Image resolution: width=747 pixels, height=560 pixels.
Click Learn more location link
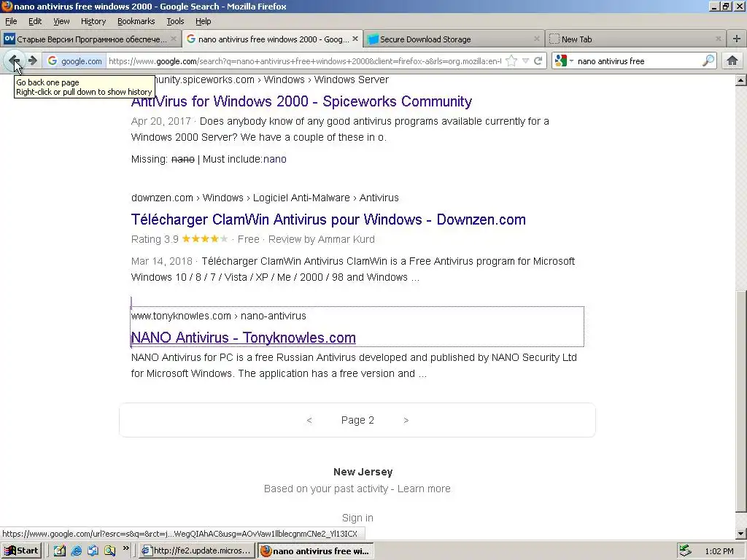[x=424, y=489]
